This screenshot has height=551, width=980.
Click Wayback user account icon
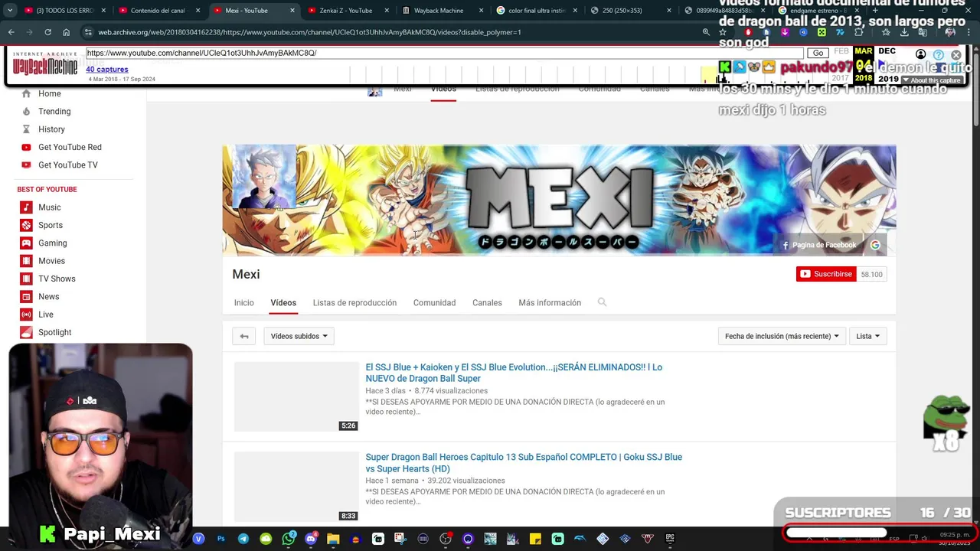pos(921,54)
